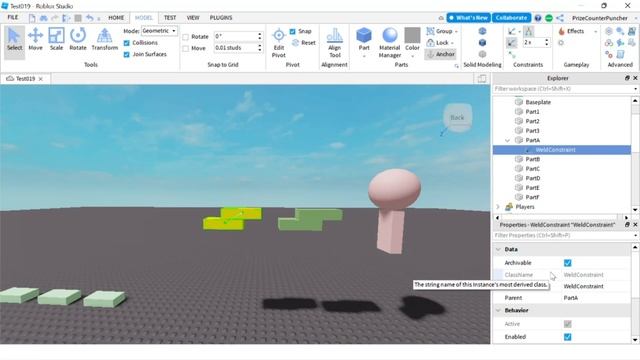Toggle the pivot Snap checkbox
640x360 pixels.
click(x=293, y=31)
